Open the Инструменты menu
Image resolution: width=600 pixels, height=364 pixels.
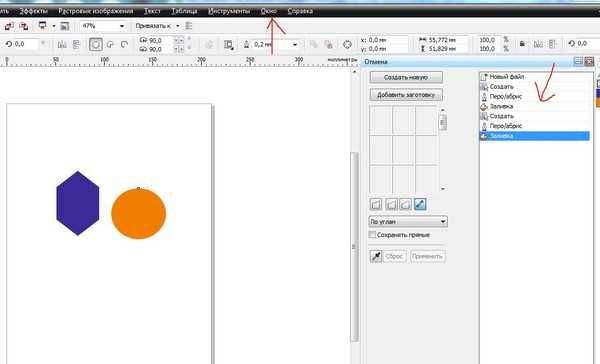tap(229, 11)
